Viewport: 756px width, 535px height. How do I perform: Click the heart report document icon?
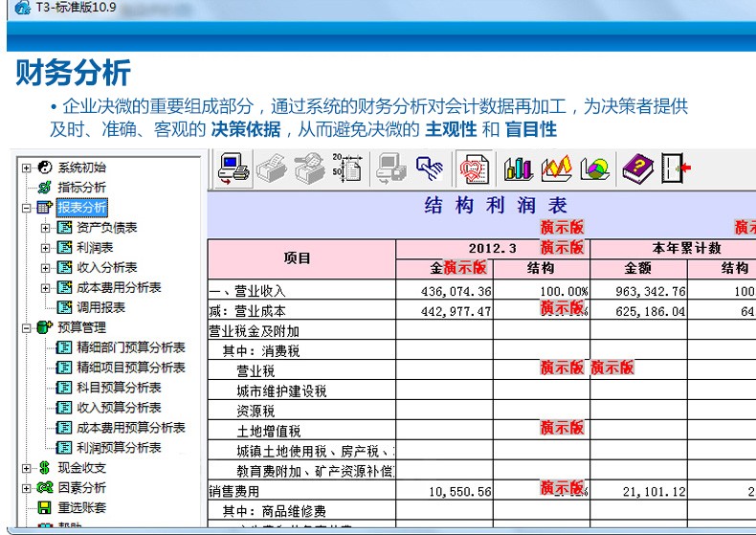coord(475,169)
